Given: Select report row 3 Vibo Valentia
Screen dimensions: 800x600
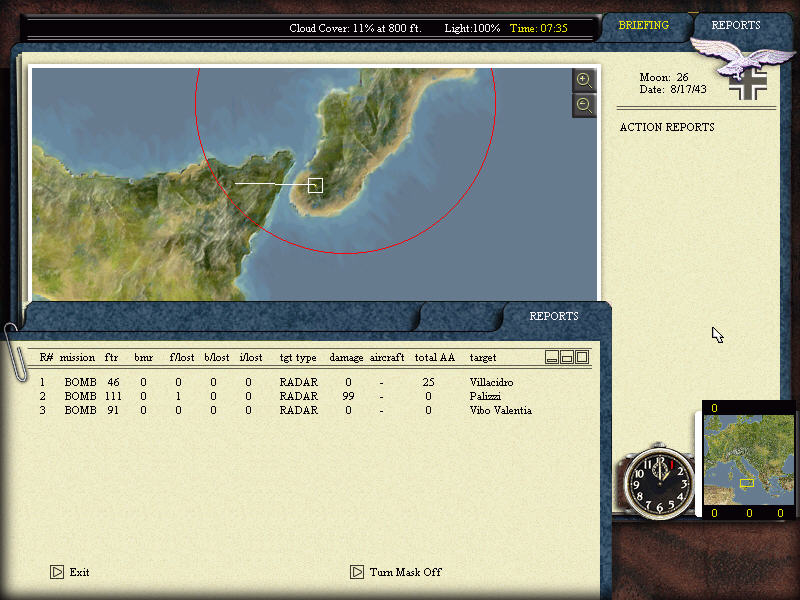Looking at the screenshot, I should [x=286, y=410].
